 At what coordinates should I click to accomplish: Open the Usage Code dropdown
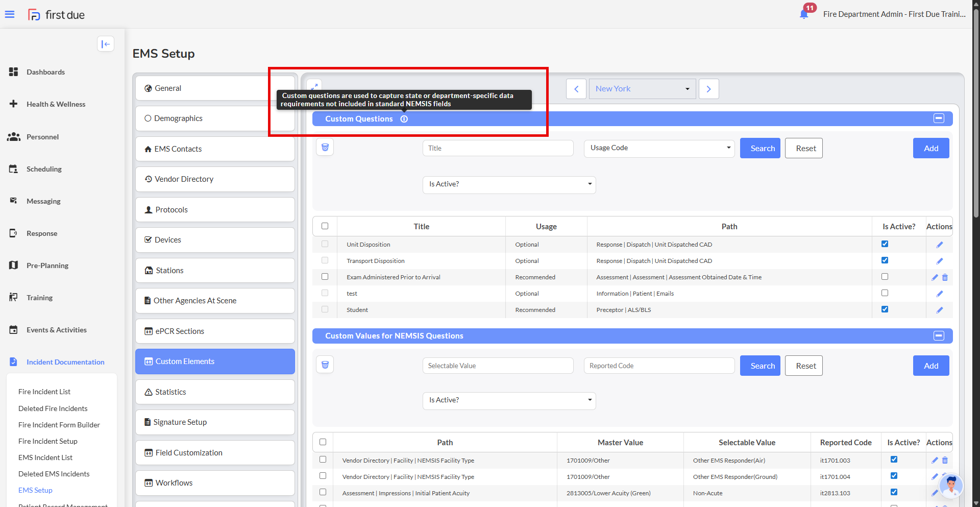point(659,148)
